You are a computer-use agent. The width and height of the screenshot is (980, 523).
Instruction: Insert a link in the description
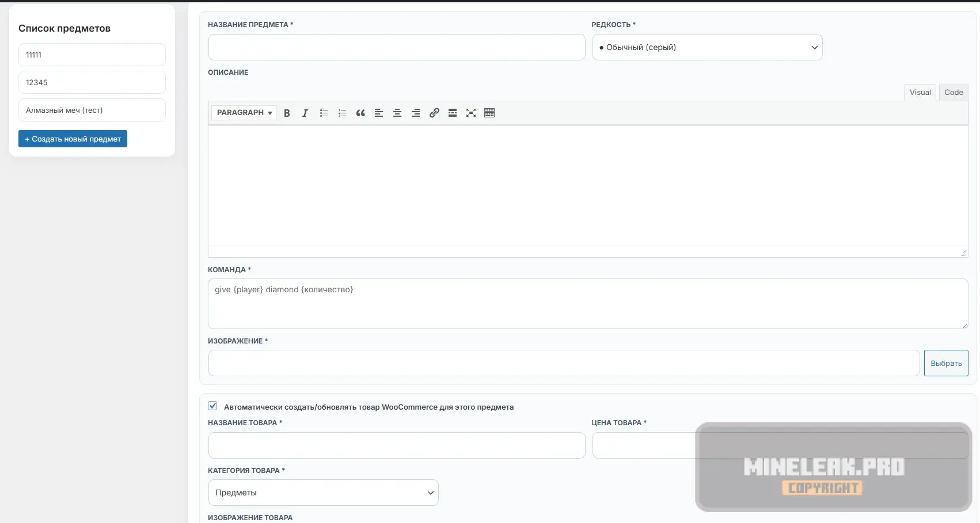434,113
